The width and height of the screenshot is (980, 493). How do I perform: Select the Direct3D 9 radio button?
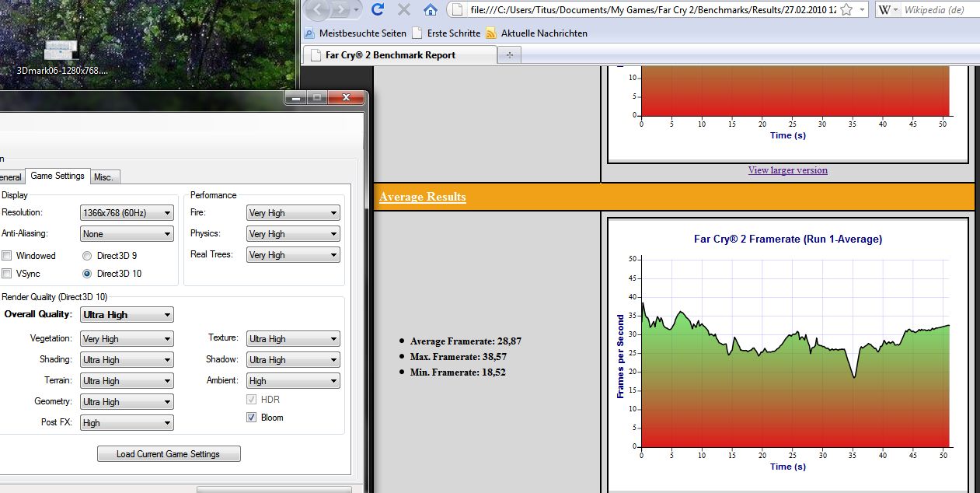(x=87, y=255)
